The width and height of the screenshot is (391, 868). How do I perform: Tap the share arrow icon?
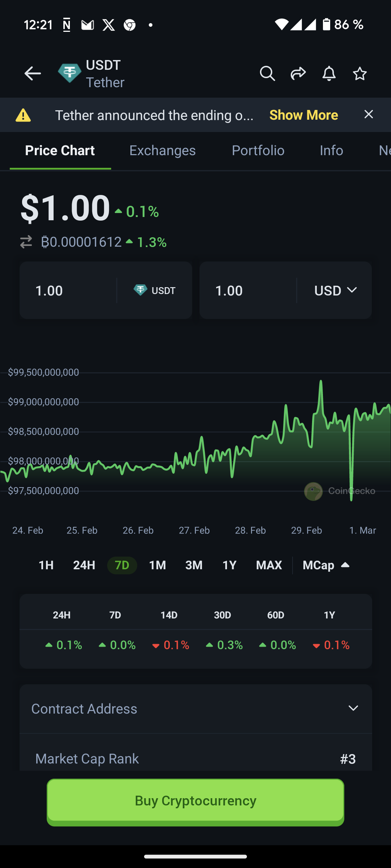(298, 74)
